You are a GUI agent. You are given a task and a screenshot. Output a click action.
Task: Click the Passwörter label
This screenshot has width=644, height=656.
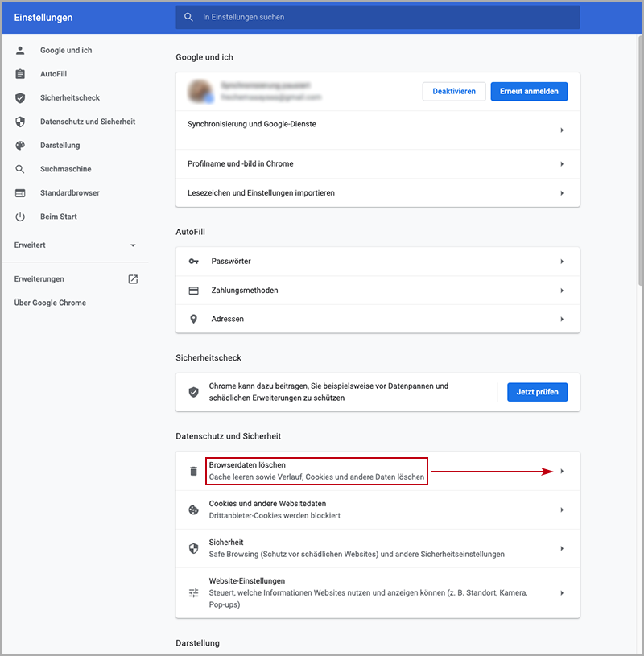point(231,261)
